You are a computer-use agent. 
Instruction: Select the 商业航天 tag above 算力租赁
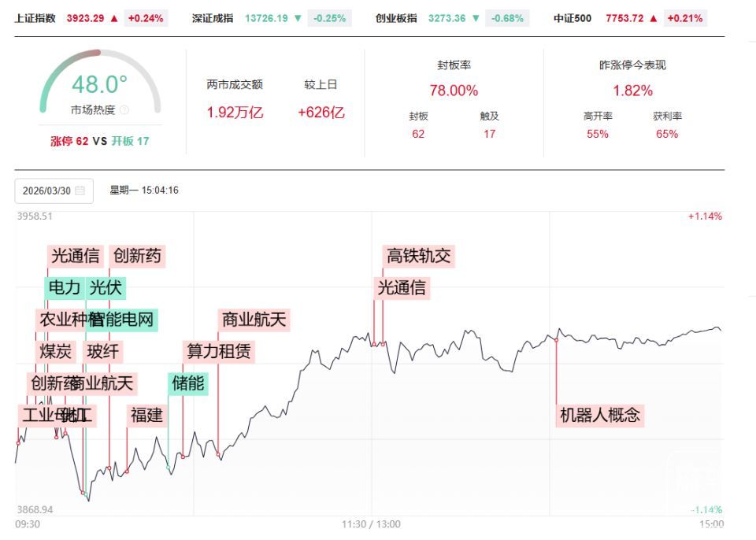click(254, 320)
